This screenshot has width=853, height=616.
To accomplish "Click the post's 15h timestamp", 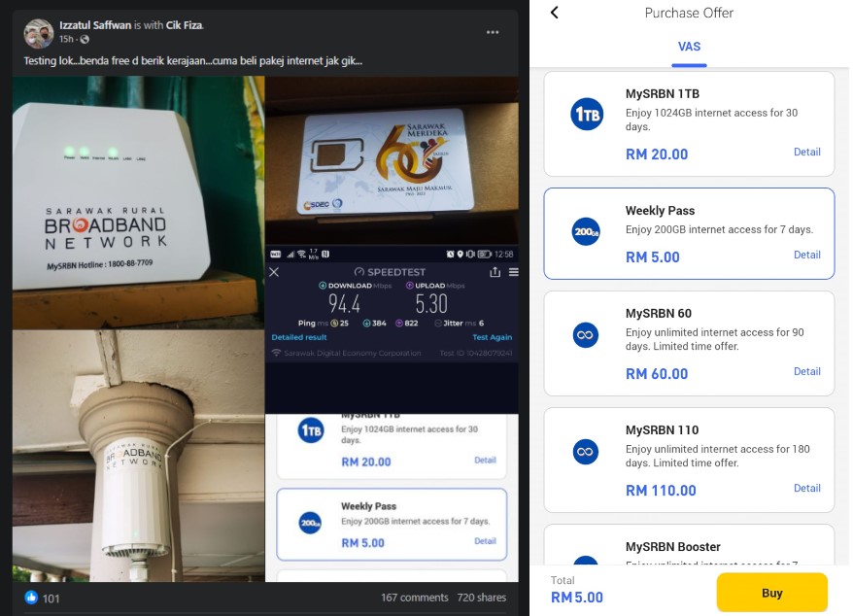I will tap(66, 39).
